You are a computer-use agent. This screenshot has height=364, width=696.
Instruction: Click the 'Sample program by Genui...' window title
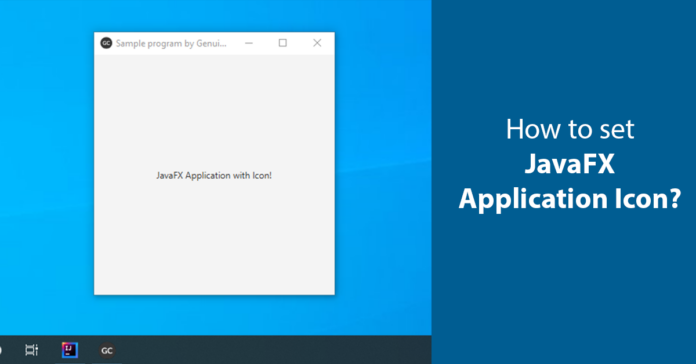(x=171, y=44)
